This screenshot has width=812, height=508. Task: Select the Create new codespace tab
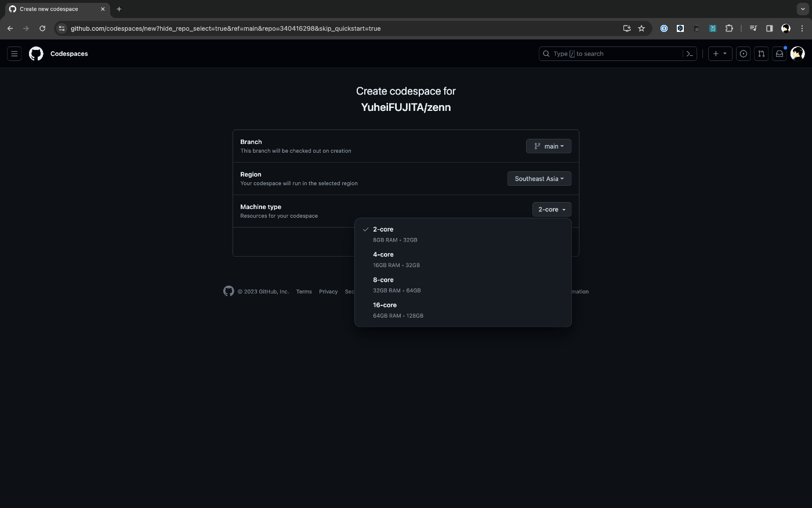coord(57,9)
